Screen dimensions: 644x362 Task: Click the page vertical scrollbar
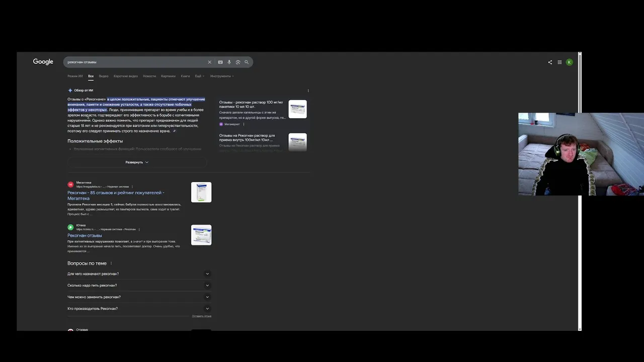click(x=580, y=191)
